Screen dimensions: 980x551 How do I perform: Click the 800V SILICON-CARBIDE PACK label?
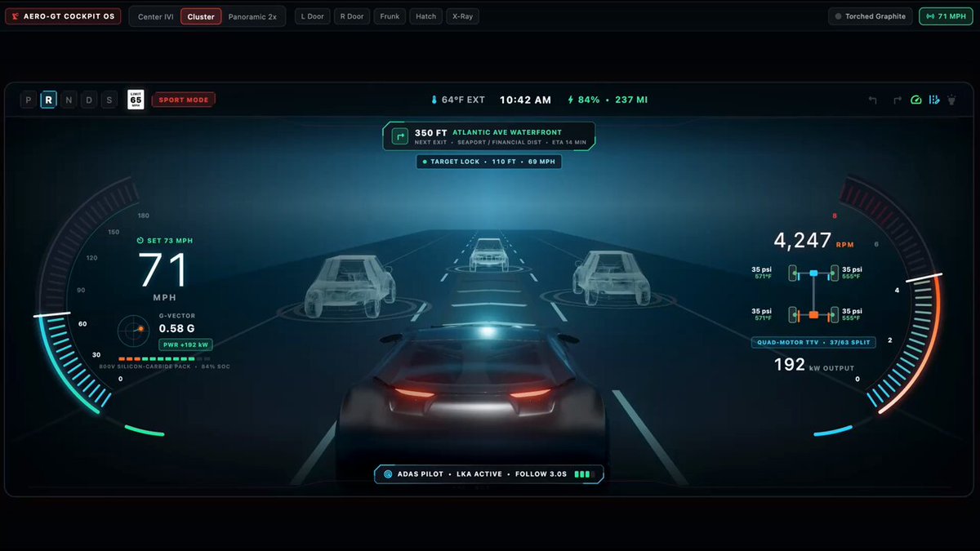tap(145, 367)
